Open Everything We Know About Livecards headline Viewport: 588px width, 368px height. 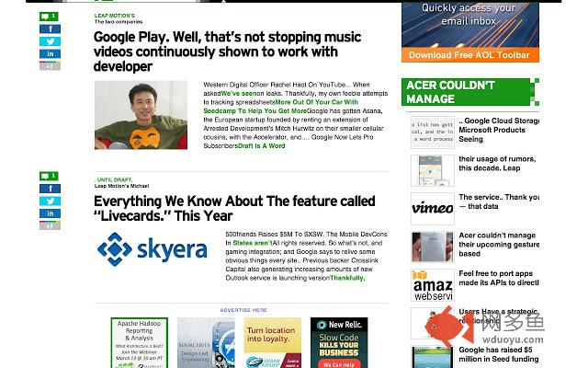(x=234, y=209)
